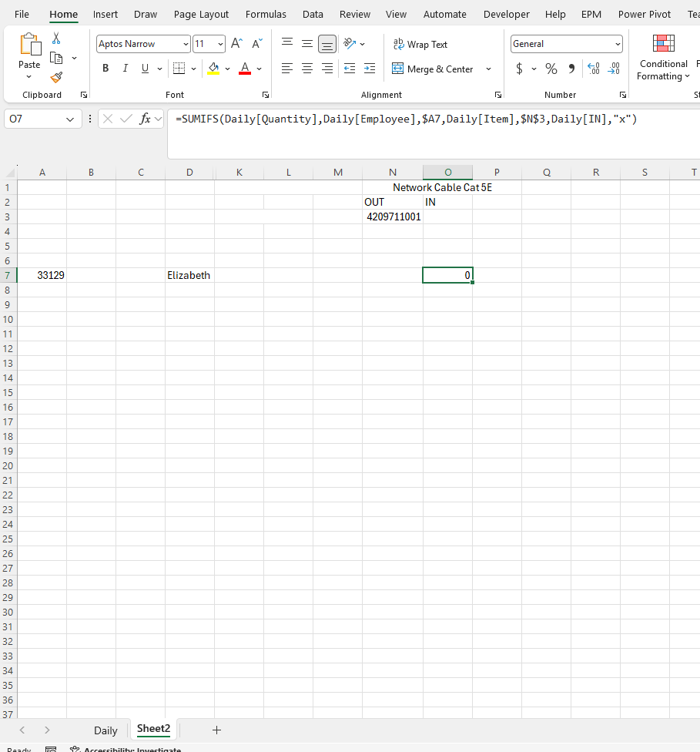
Task: Center text horizontally
Action: point(307,69)
